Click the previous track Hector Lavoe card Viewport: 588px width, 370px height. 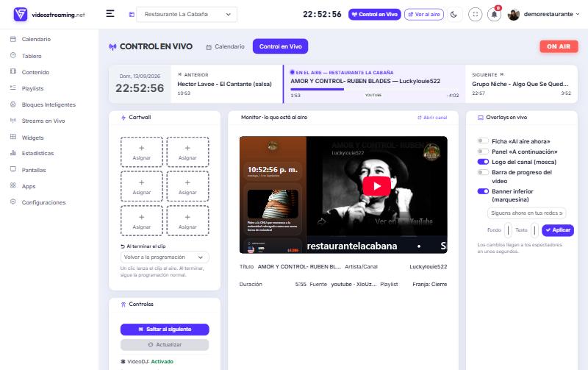click(226, 84)
